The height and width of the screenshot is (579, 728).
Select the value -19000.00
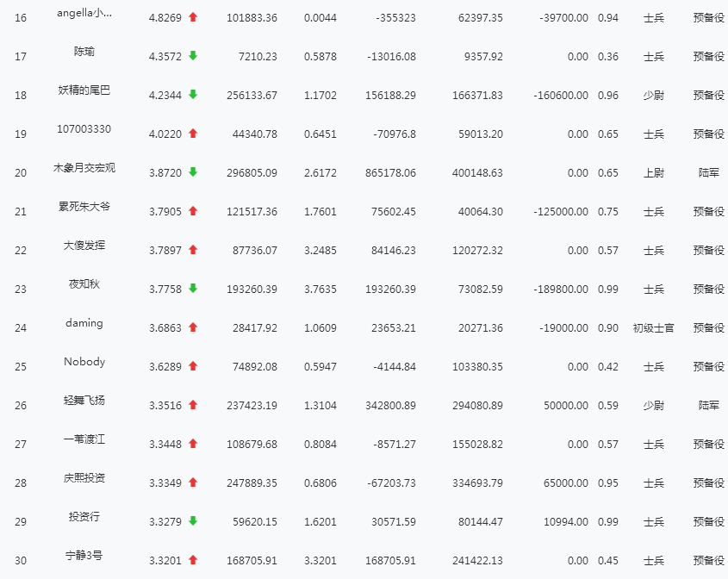point(563,328)
